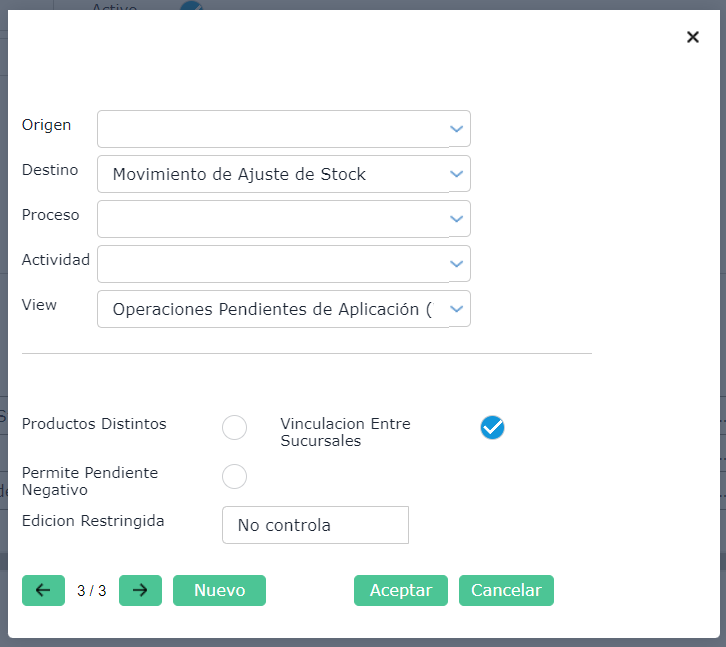
Task: Go to next record with right arrow
Action: pyautogui.click(x=140, y=590)
